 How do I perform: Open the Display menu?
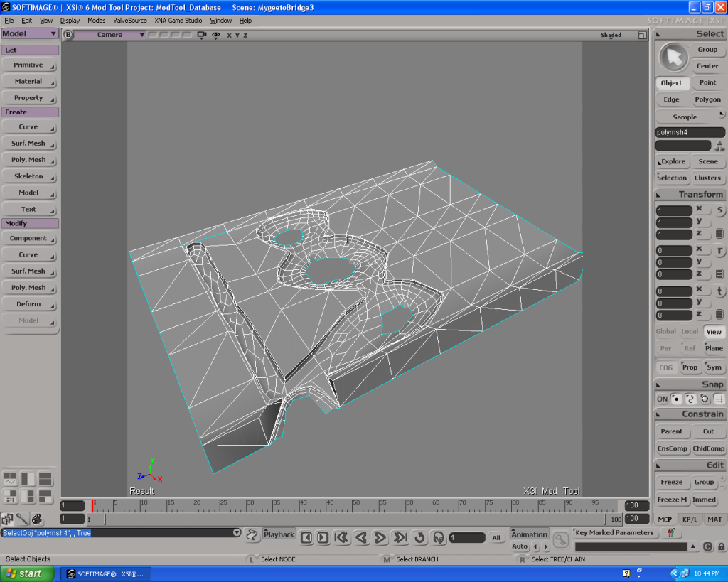(70, 21)
